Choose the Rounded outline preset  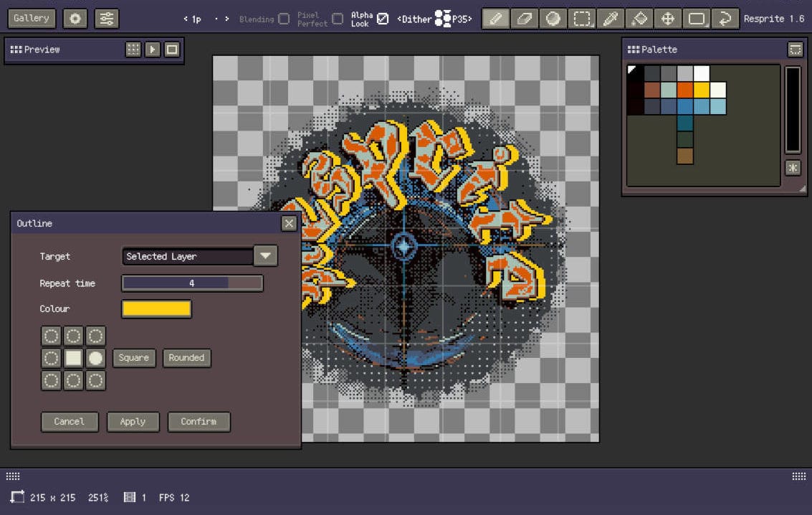(186, 358)
